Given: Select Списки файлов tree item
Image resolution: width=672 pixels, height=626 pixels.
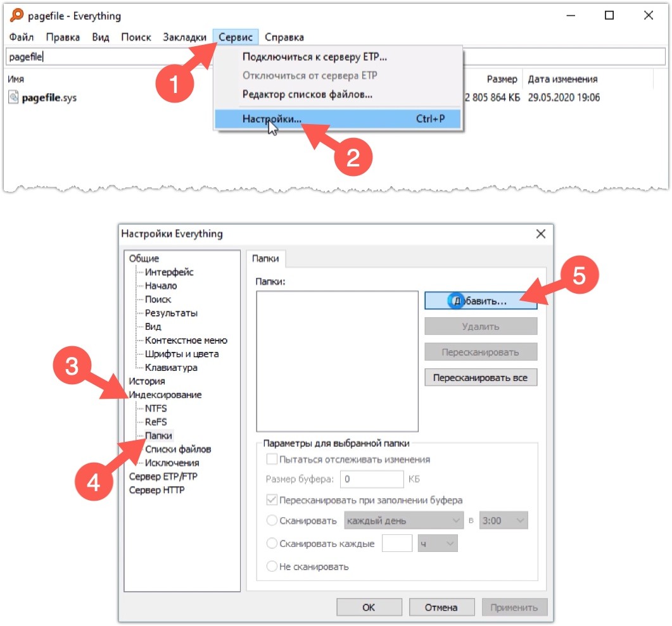Looking at the screenshot, I should pos(178,449).
